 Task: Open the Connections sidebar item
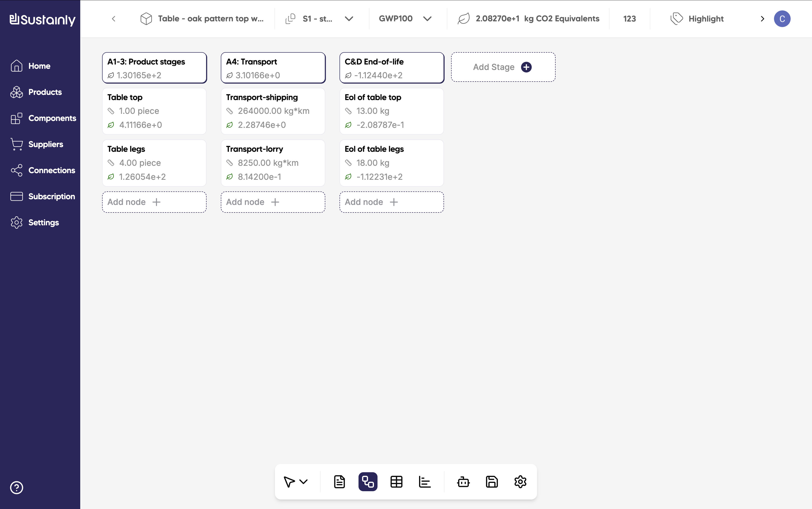tap(51, 170)
